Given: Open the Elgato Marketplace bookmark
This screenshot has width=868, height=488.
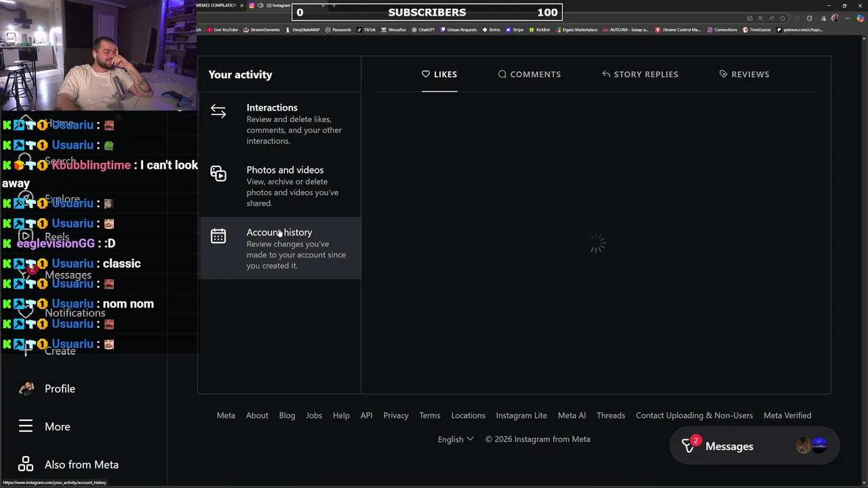Looking at the screenshot, I should click(x=576, y=30).
